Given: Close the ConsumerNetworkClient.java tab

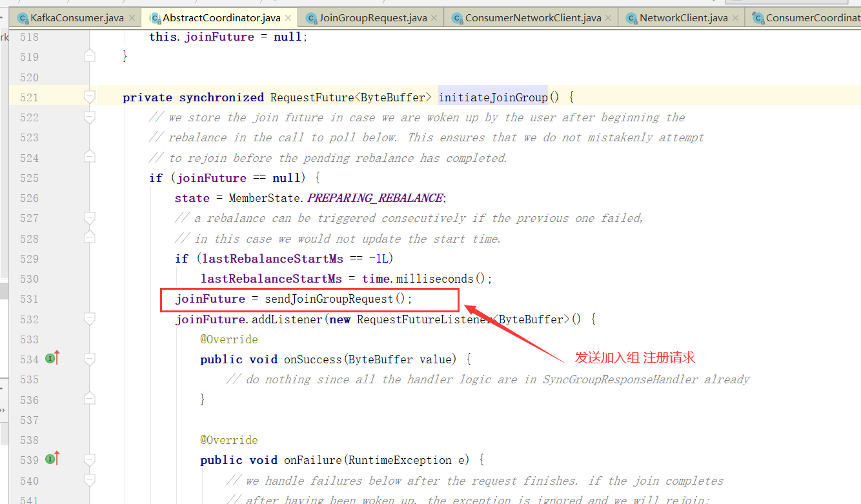Looking at the screenshot, I should 609,18.
